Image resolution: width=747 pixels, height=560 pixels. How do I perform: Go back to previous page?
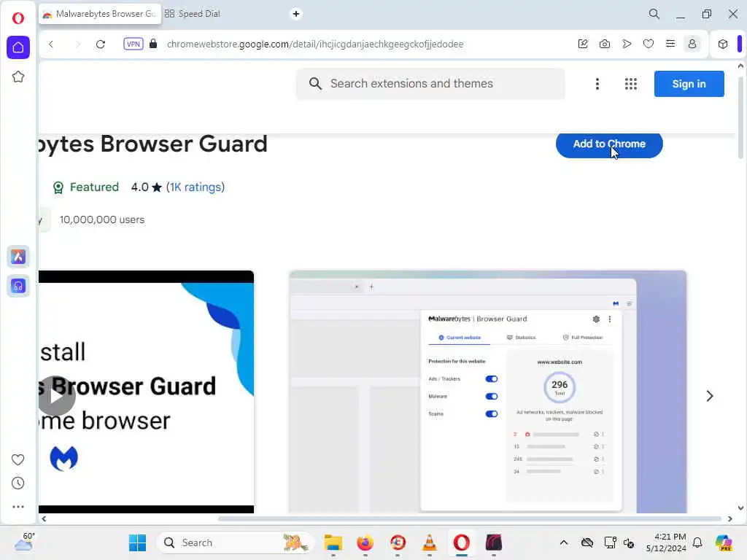[x=51, y=44]
